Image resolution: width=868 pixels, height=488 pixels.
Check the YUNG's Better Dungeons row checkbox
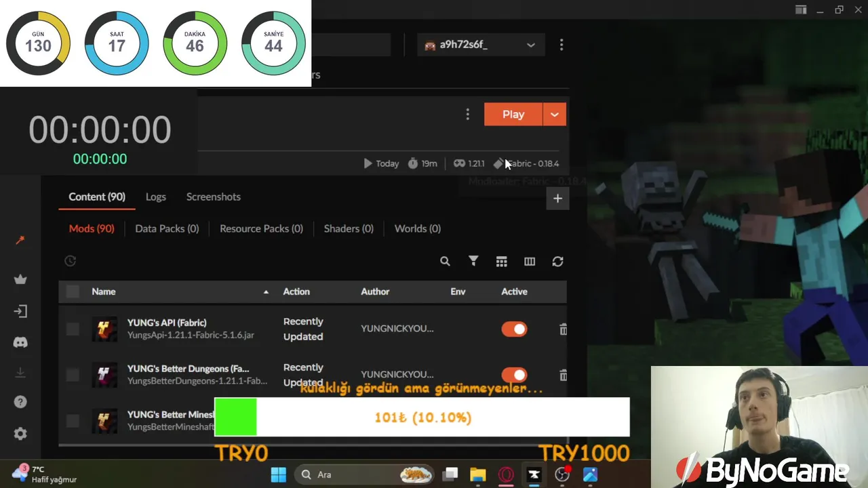(73, 375)
